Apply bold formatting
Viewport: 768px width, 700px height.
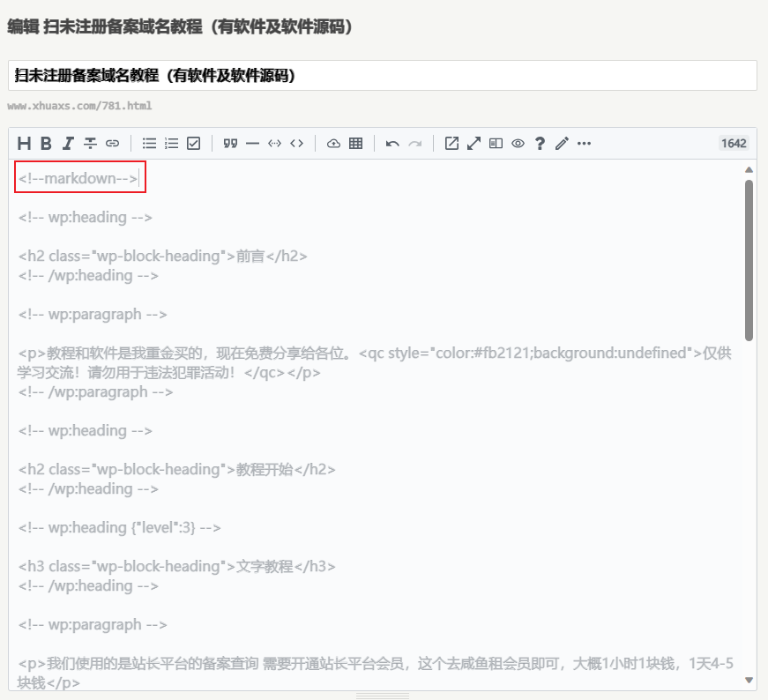tap(46, 143)
